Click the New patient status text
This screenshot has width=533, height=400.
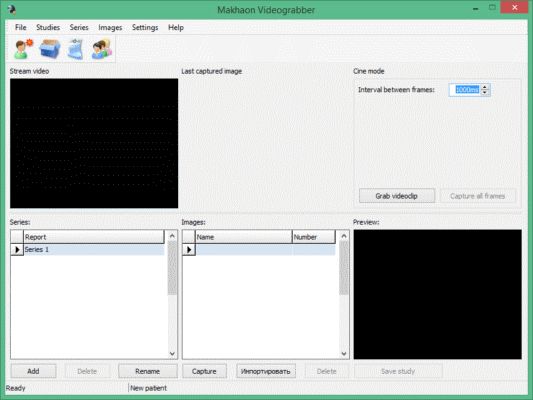tap(149, 388)
